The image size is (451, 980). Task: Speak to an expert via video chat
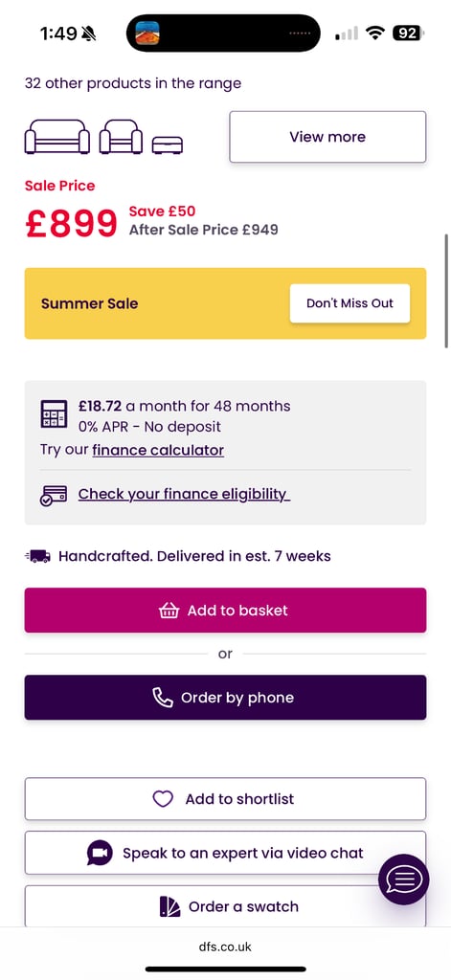[x=225, y=853]
